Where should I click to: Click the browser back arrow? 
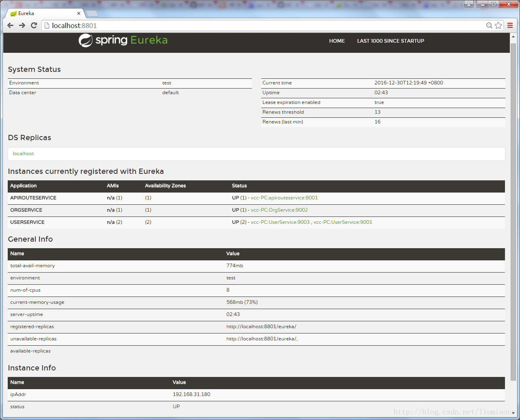tap(11, 26)
